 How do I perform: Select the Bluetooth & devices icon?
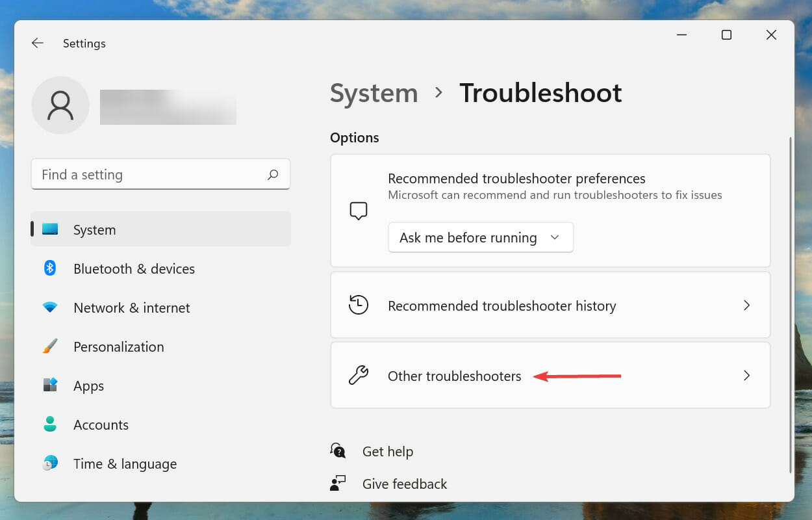pos(49,268)
